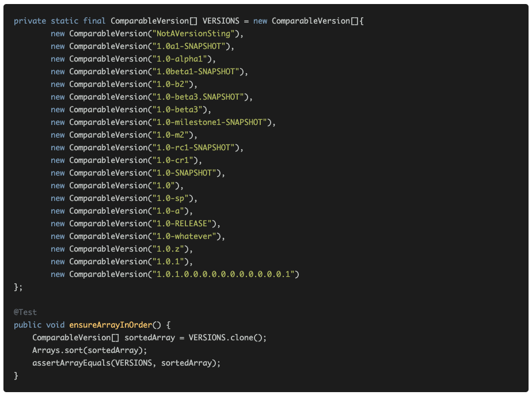Click the "final" keyword
Image resolution: width=532 pixels, height=395 pixels.
click(x=94, y=21)
